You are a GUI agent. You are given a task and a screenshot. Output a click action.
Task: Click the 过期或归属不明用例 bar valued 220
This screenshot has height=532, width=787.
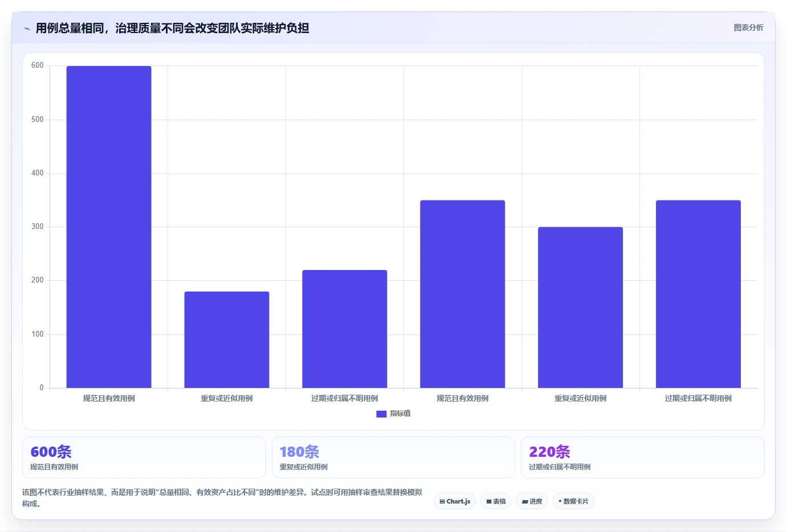(345, 329)
